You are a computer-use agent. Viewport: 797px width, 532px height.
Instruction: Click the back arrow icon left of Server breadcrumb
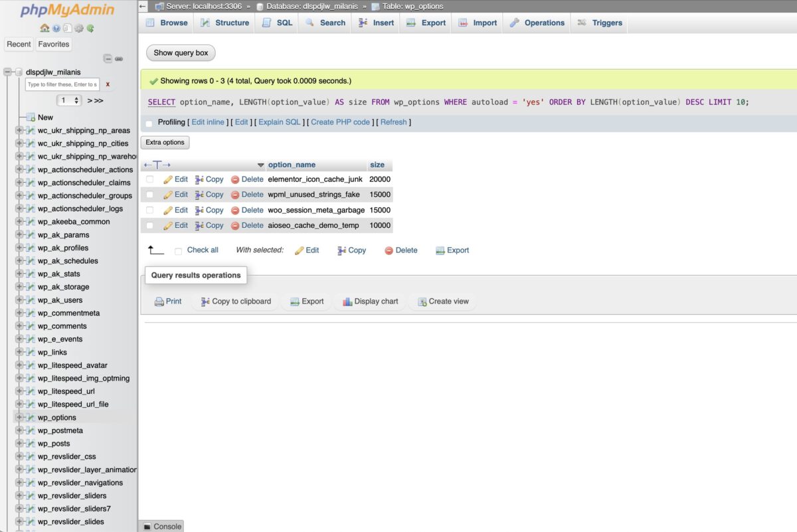click(143, 6)
